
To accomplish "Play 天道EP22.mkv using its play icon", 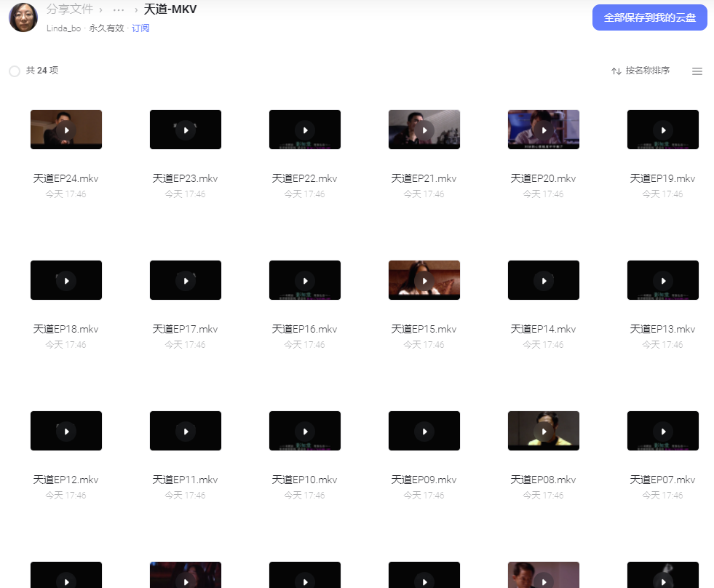I will (305, 130).
